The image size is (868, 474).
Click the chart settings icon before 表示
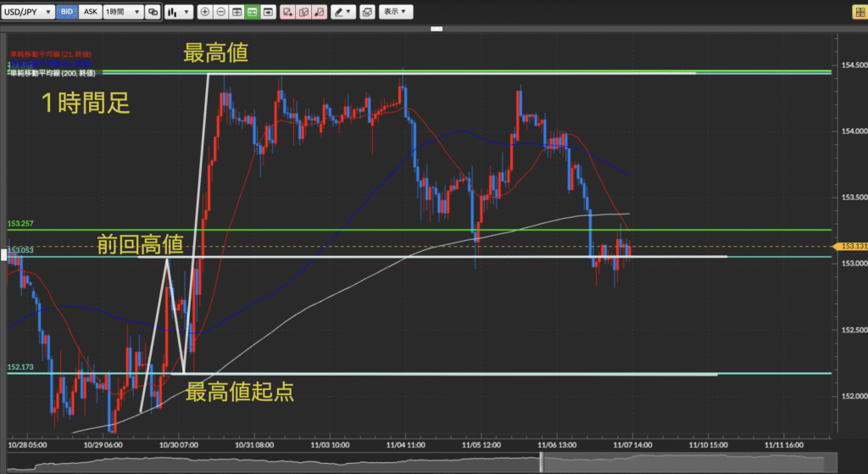coord(367,13)
